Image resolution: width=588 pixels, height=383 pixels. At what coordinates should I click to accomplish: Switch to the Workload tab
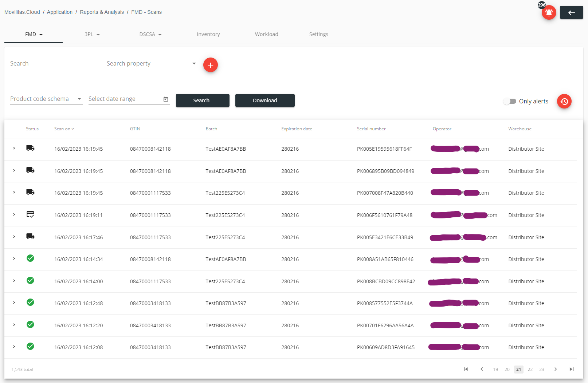[x=267, y=34]
